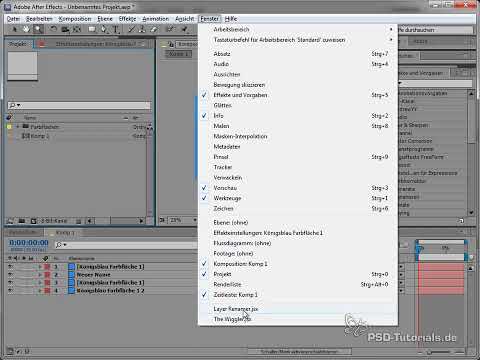The height and width of the screenshot is (360, 480).
Task: Open Arbeitsbereich submenu
Action: click(298, 29)
